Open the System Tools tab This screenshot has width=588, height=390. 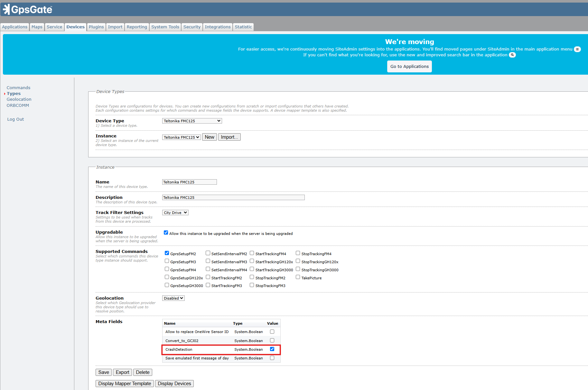click(165, 27)
